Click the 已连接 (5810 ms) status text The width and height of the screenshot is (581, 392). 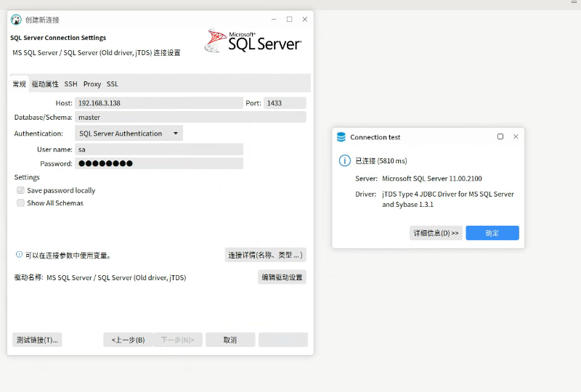coord(381,161)
